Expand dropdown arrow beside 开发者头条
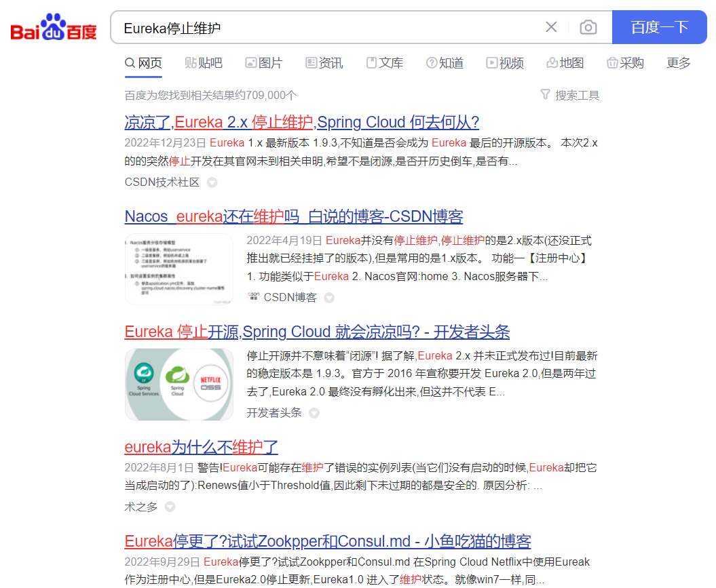 pos(314,413)
